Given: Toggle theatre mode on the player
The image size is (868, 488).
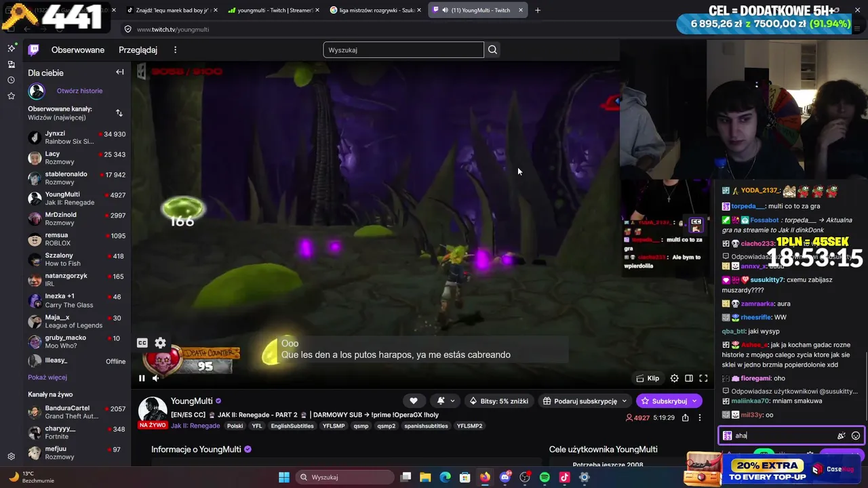Looking at the screenshot, I should click(x=689, y=378).
